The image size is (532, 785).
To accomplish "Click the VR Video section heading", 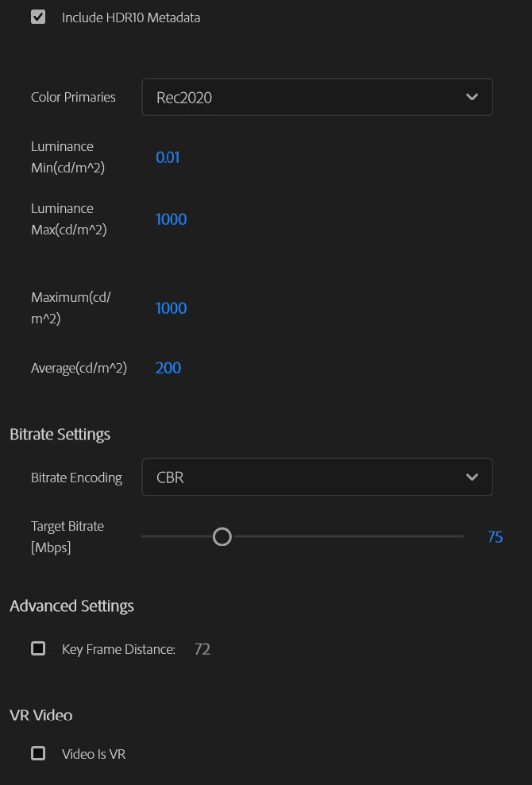I will click(x=41, y=715).
